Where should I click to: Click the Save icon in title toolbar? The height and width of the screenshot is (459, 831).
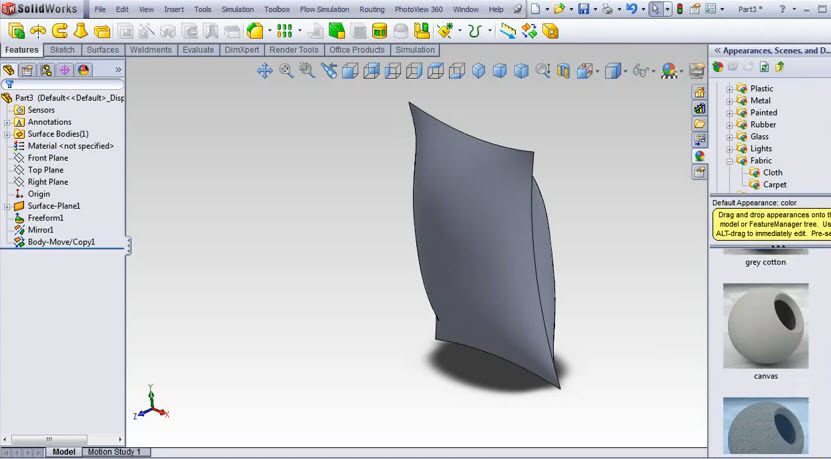point(584,9)
